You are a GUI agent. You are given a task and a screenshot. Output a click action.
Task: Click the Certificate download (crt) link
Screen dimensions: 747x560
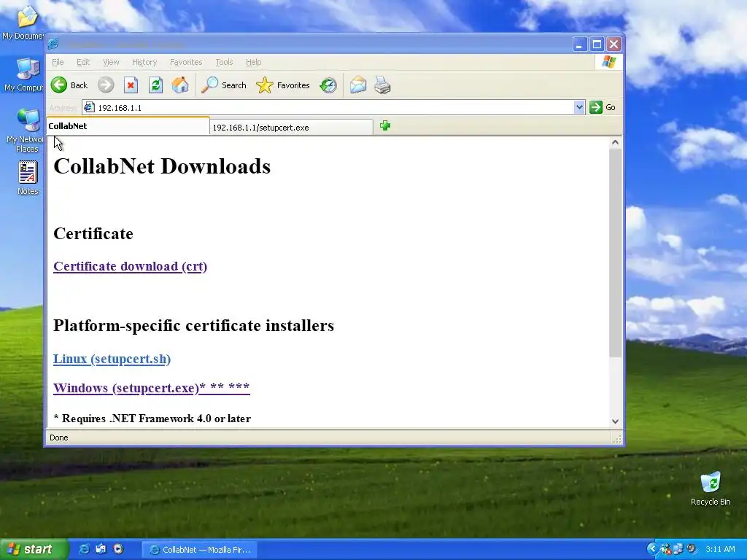tap(130, 266)
